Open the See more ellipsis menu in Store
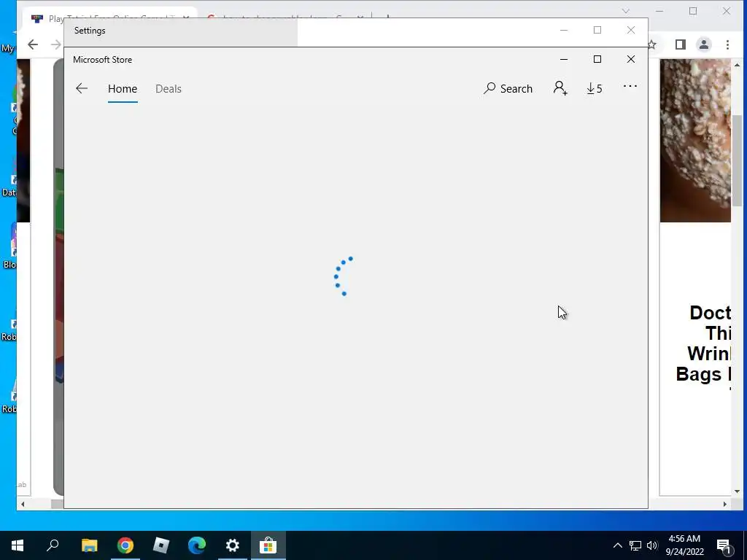The height and width of the screenshot is (560, 747). coord(630,86)
